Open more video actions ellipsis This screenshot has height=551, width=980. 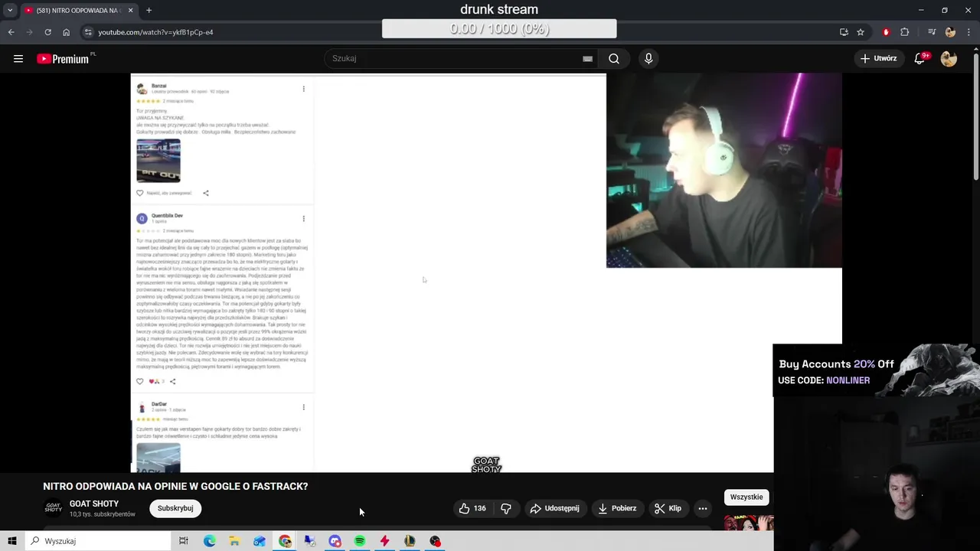[703, 508]
